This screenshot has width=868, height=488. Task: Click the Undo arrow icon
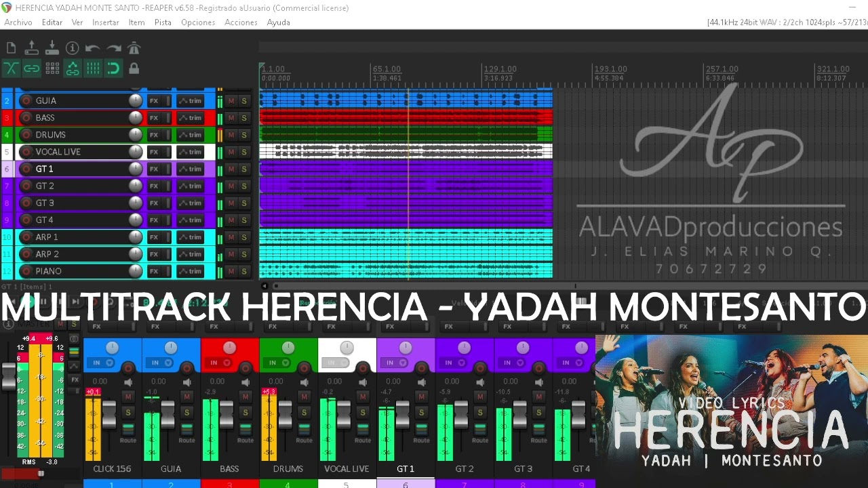tap(93, 48)
